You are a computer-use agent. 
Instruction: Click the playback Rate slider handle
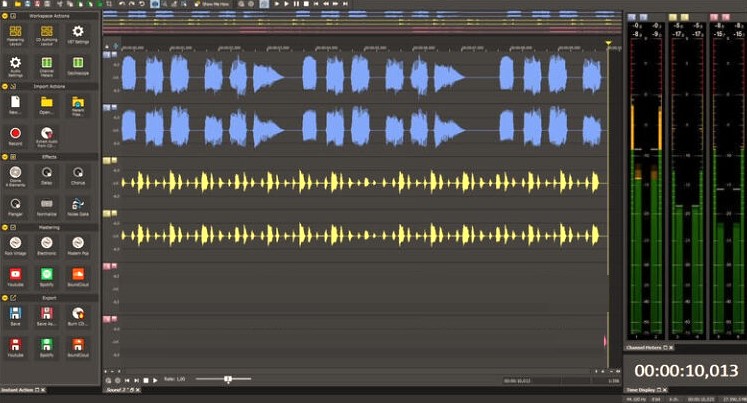228,379
